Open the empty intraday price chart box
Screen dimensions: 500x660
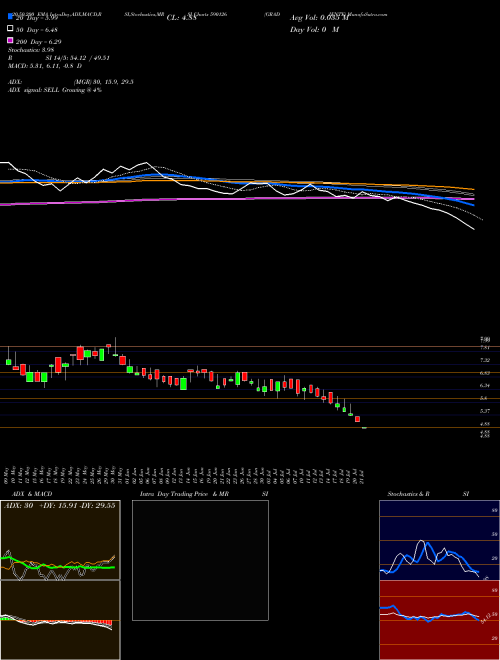coord(200,560)
